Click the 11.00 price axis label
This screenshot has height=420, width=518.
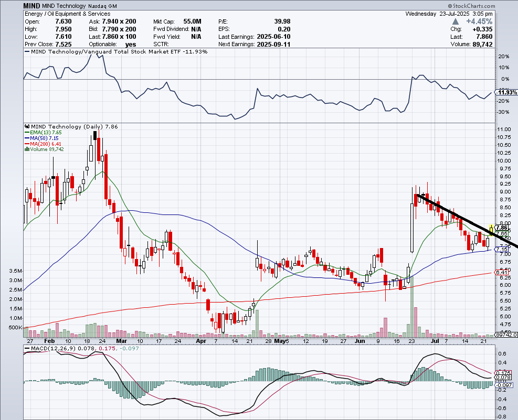504,130
